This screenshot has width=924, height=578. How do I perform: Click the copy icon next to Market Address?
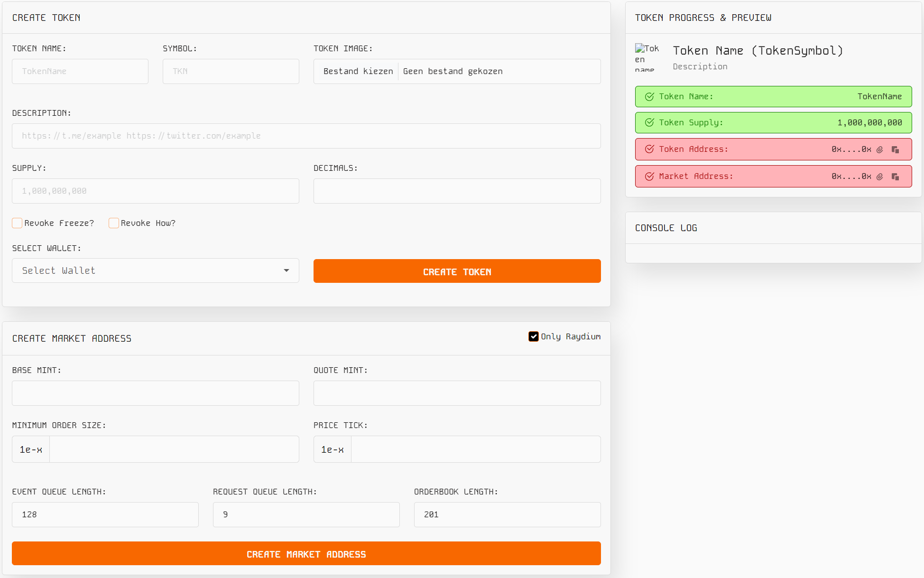click(x=896, y=176)
